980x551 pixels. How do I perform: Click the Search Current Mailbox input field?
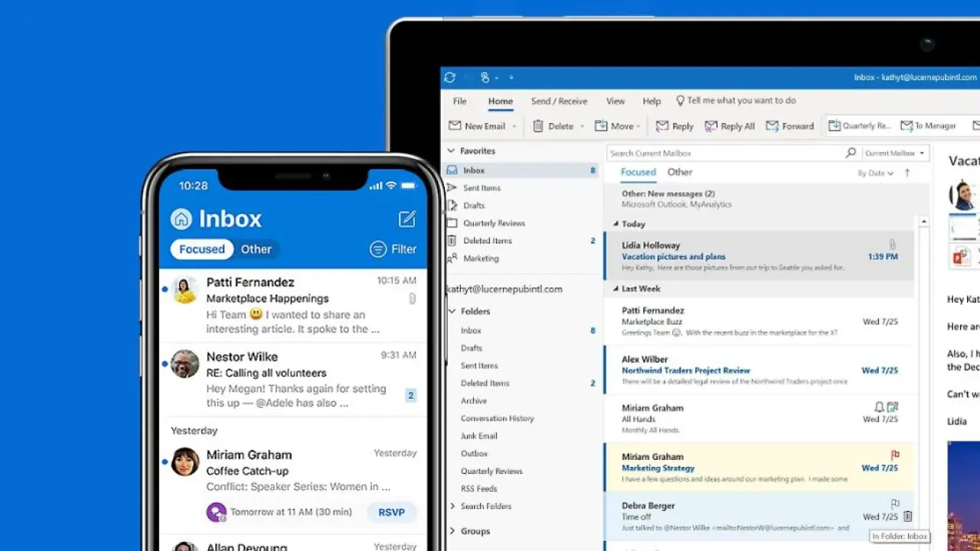[724, 153]
